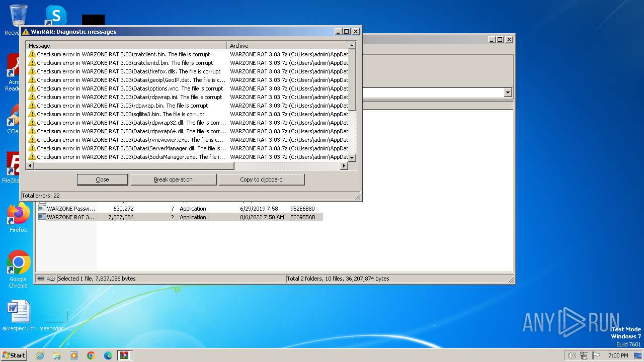Click the taskbar clock showing 7:00 PM
The height and width of the screenshot is (362, 644).
618,355
